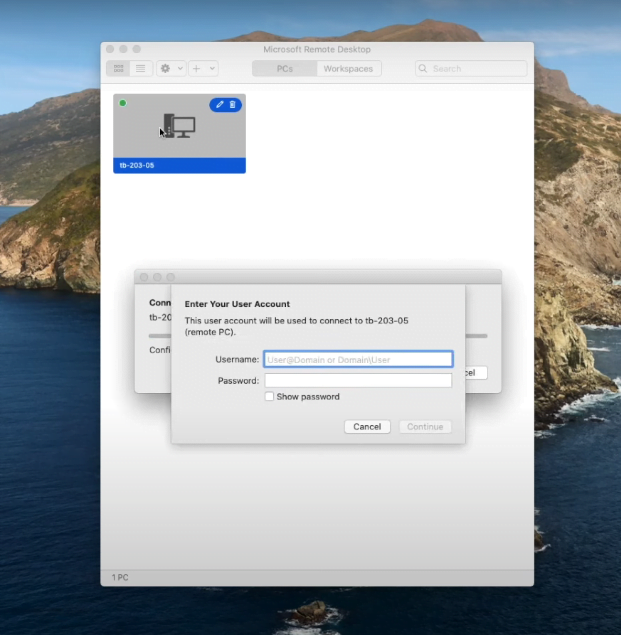Select the tb-203-05 PC label bar
The height and width of the screenshot is (635, 621).
(x=179, y=166)
